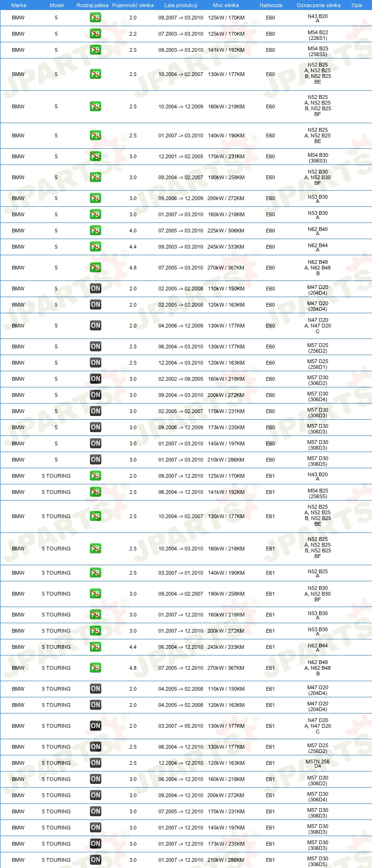
Task: Select the M57 D25 (256D1) engine code cell
Action: (x=318, y=364)
